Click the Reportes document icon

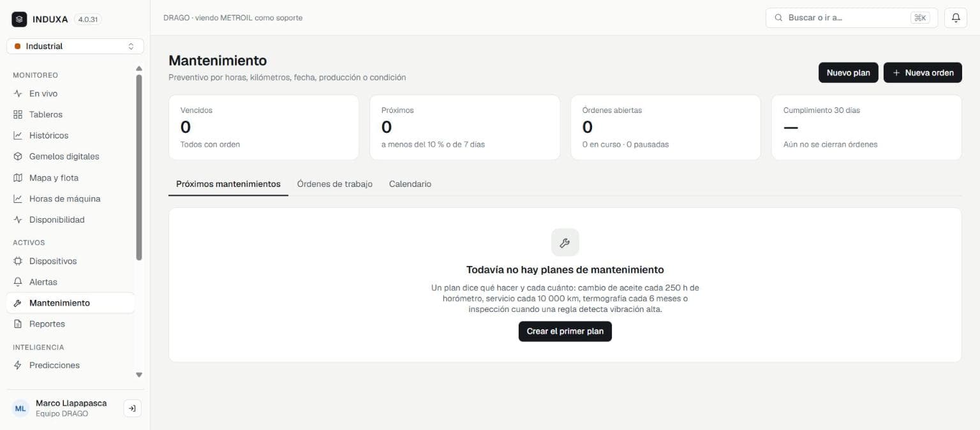(18, 324)
